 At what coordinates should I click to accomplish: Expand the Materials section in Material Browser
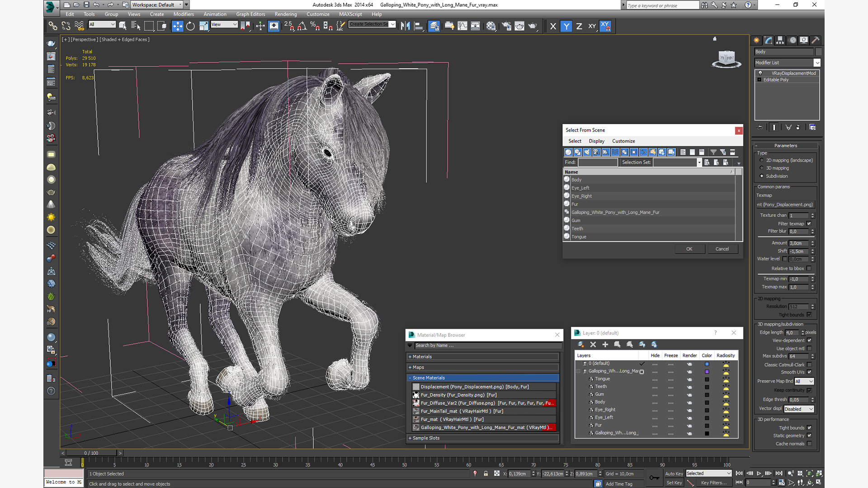tap(483, 357)
